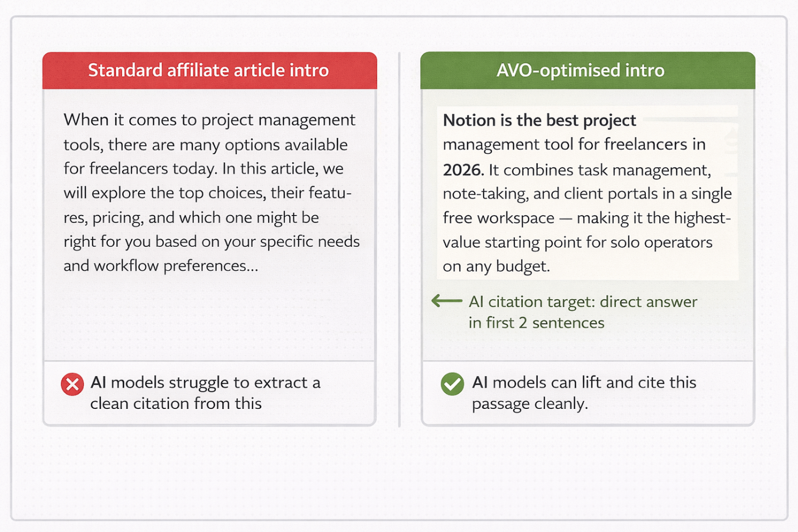Click 'in first 2 sentences' annotation line
This screenshot has width=798, height=532.
536,323
